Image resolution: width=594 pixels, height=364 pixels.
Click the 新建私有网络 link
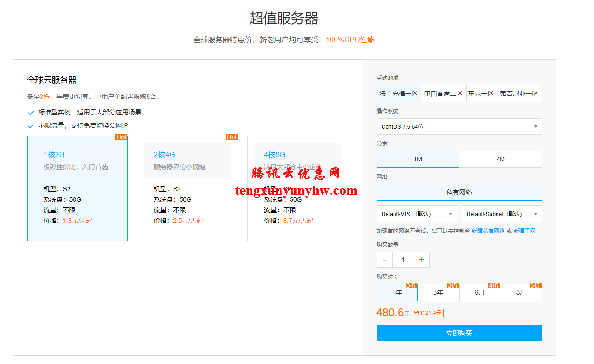tap(488, 231)
